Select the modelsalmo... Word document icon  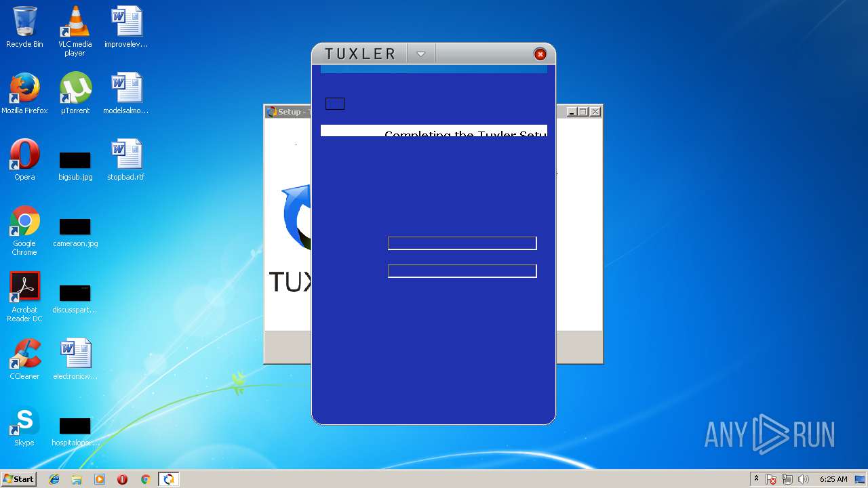pyautogui.click(x=125, y=94)
